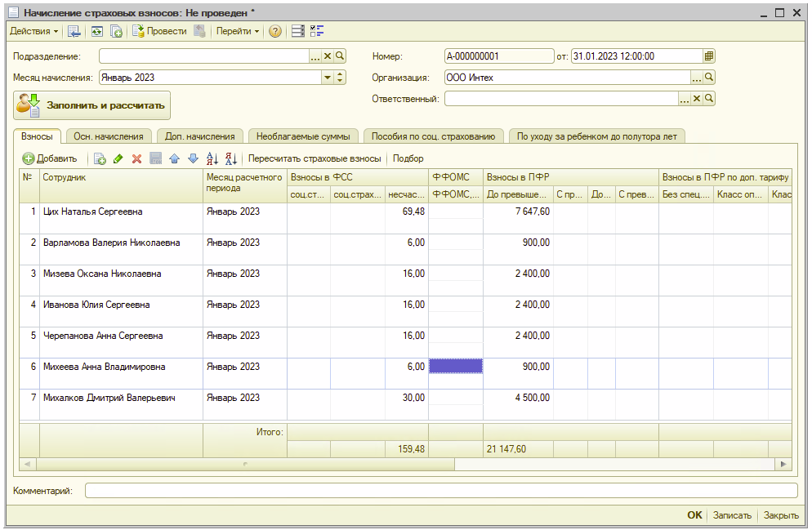Sort table descending with Я-А icon
Viewport: 812px width, 530px height.
point(230,158)
